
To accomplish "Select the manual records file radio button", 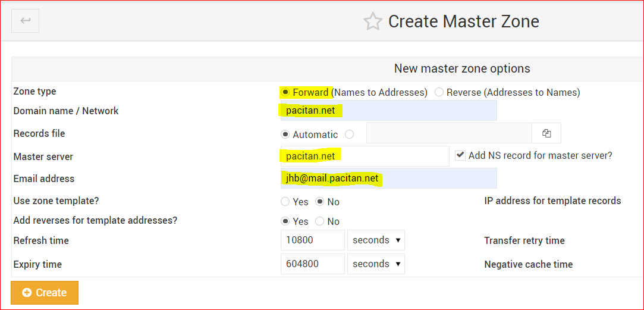I will (x=350, y=134).
